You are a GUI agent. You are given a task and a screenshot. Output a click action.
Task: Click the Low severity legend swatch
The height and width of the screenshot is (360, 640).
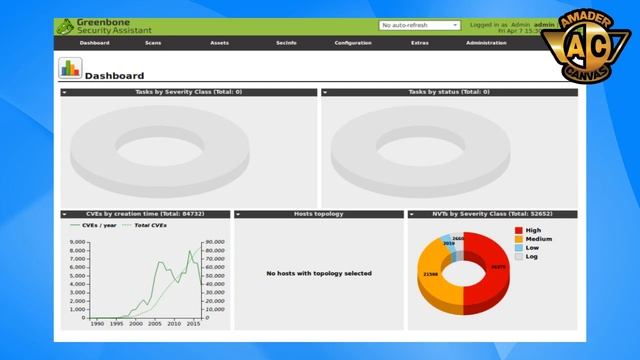tap(518, 248)
